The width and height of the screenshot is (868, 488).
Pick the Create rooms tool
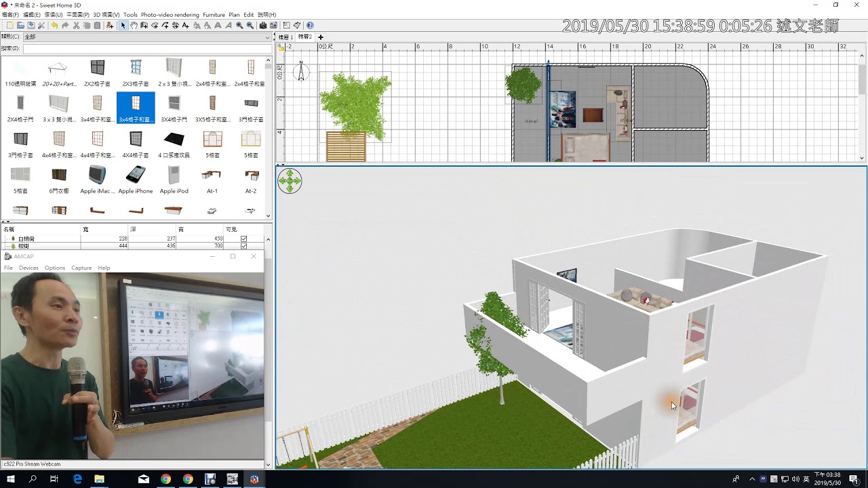[155, 25]
